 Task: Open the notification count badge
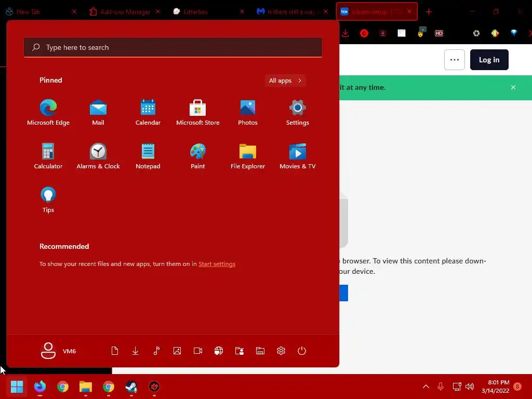(x=517, y=387)
